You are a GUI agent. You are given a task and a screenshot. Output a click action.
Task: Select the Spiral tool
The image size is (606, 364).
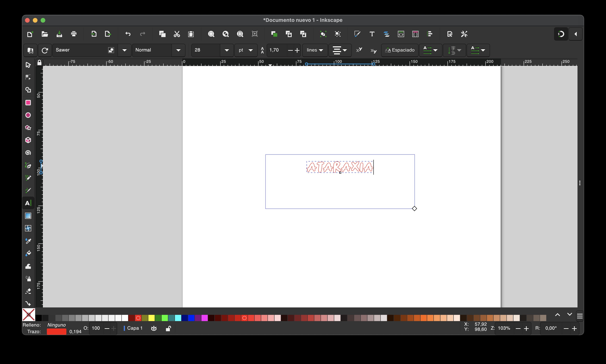[28, 153]
